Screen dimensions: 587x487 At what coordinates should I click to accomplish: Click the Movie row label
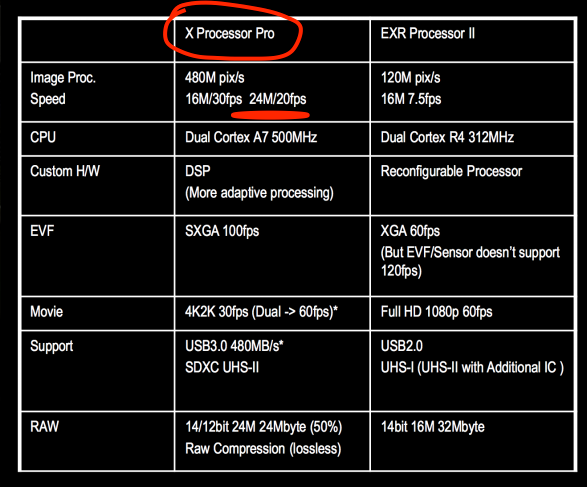click(x=46, y=311)
